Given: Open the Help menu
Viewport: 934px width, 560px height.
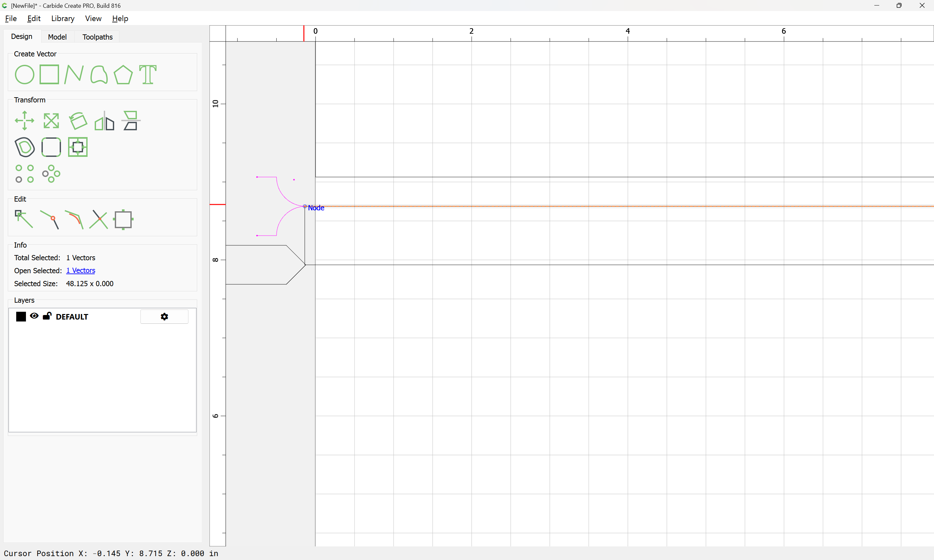Looking at the screenshot, I should click(120, 18).
